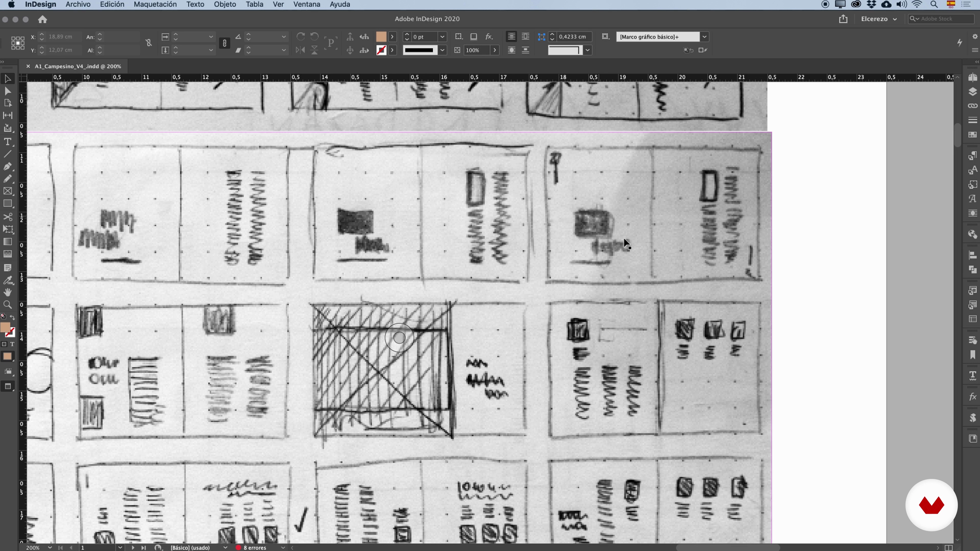The image size is (980, 551).
Task: Open zoom level 200% dropdown
Action: click(50, 548)
